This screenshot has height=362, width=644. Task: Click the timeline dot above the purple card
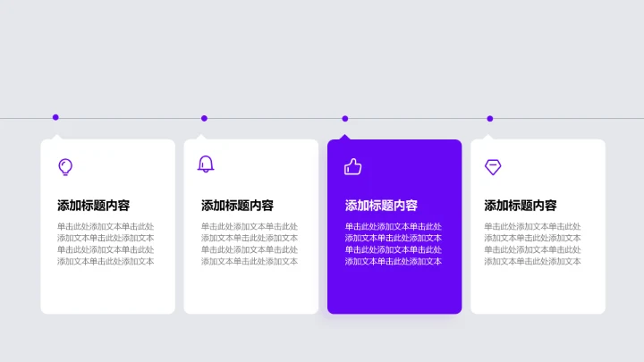345,118
